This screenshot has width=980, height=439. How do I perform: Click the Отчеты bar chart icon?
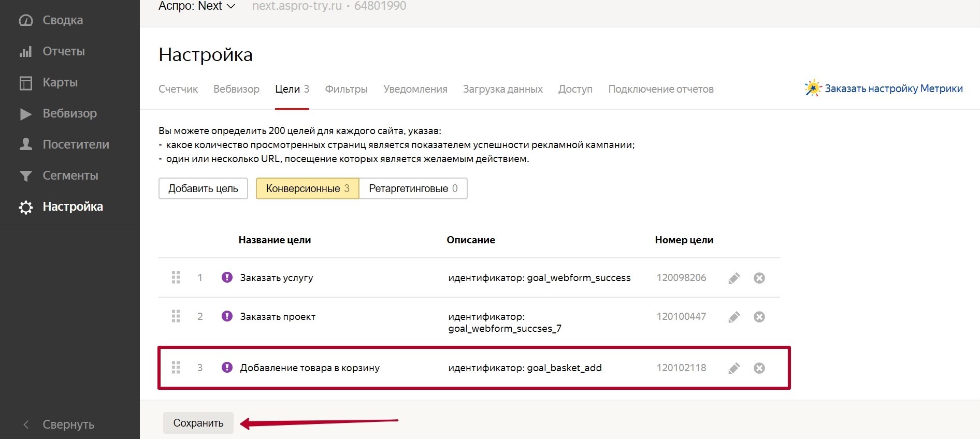pos(25,52)
